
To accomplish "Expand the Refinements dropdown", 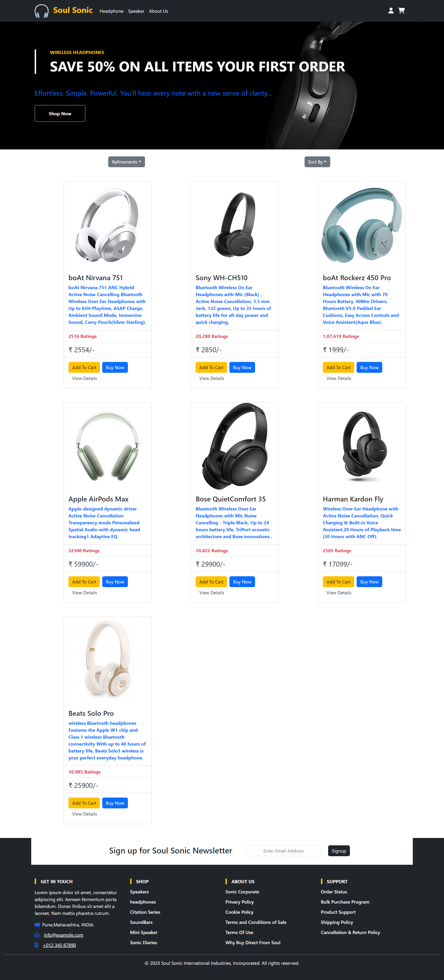I will tap(126, 162).
